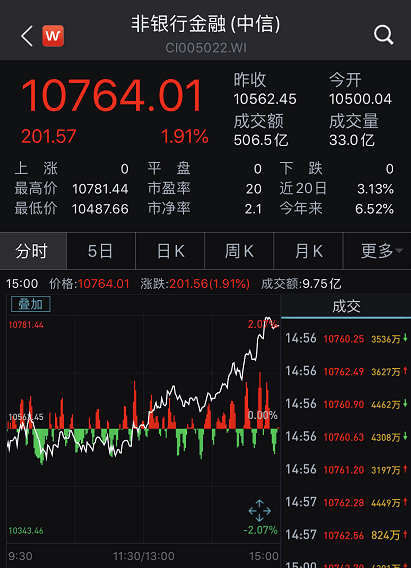Tap the large price 10764.01
This screenshot has width=411, height=568.
coord(112,96)
